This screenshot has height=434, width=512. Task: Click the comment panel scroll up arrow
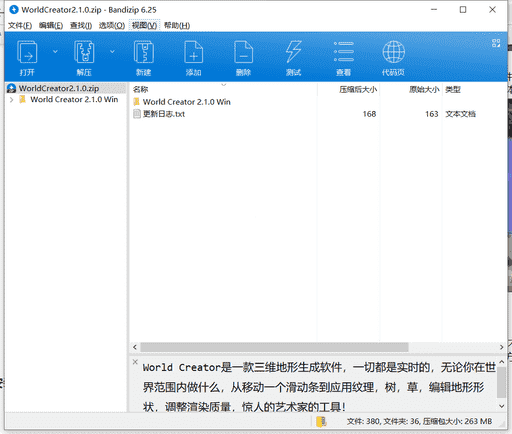click(x=501, y=362)
